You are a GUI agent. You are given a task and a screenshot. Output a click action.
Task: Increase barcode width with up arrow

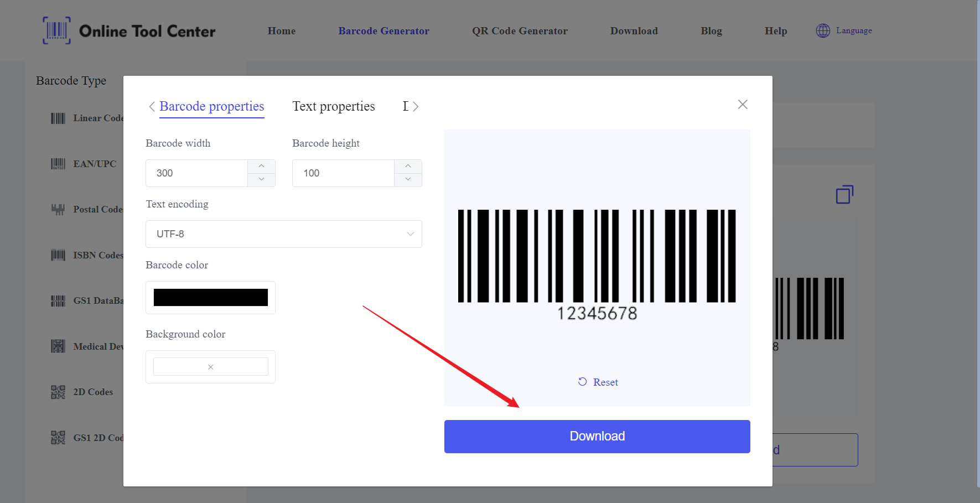[261, 166]
